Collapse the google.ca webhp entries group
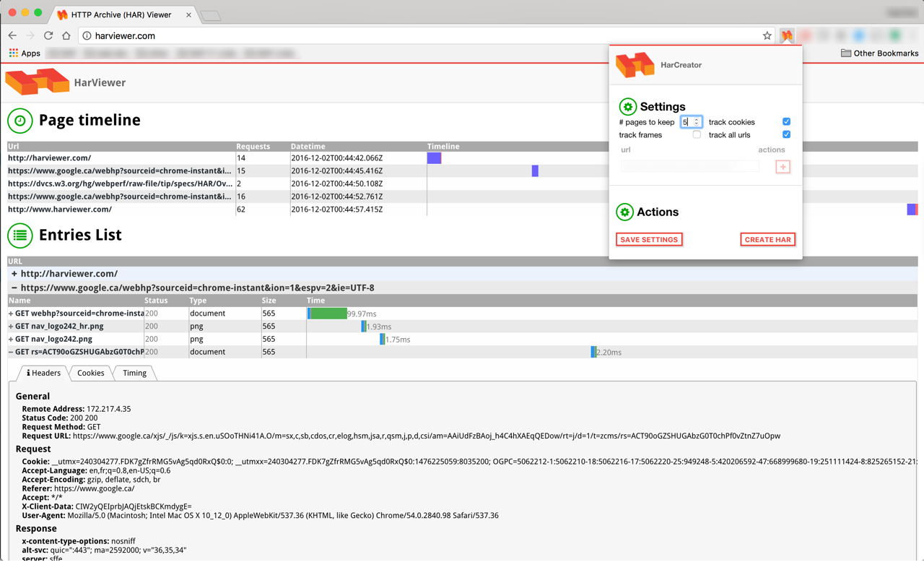The height and width of the screenshot is (578, 924). [x=14, y=288]
